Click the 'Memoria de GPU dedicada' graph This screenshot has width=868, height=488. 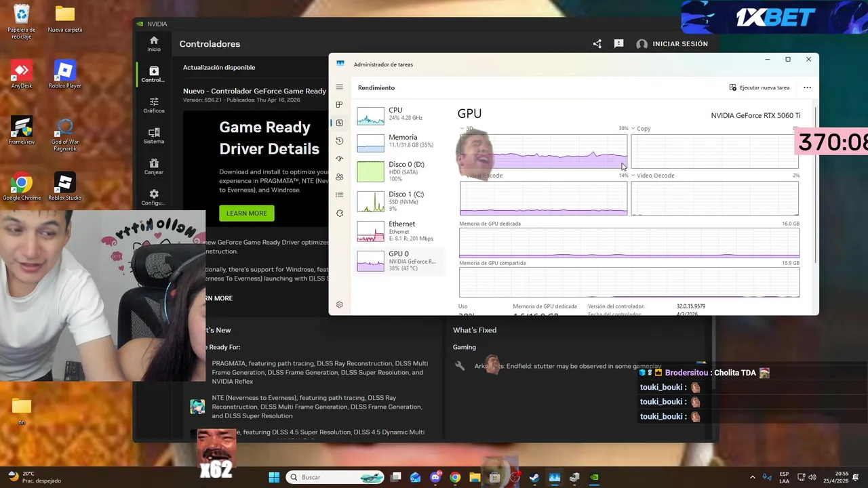tap(629, 243)
